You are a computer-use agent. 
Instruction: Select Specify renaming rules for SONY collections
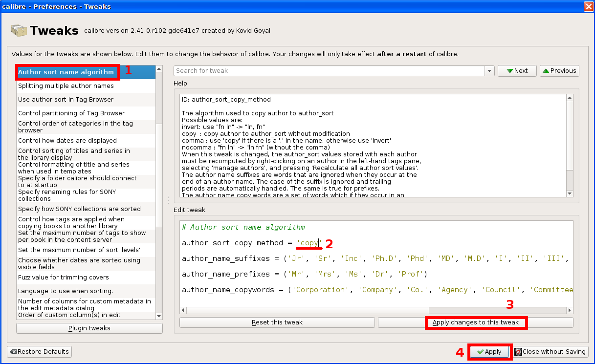86,195
